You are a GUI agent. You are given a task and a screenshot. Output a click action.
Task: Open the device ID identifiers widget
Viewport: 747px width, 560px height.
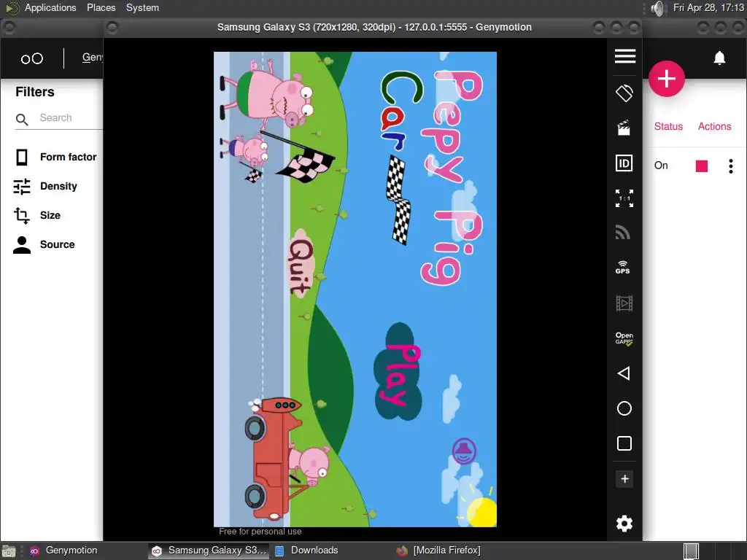(x=624, y=163)
